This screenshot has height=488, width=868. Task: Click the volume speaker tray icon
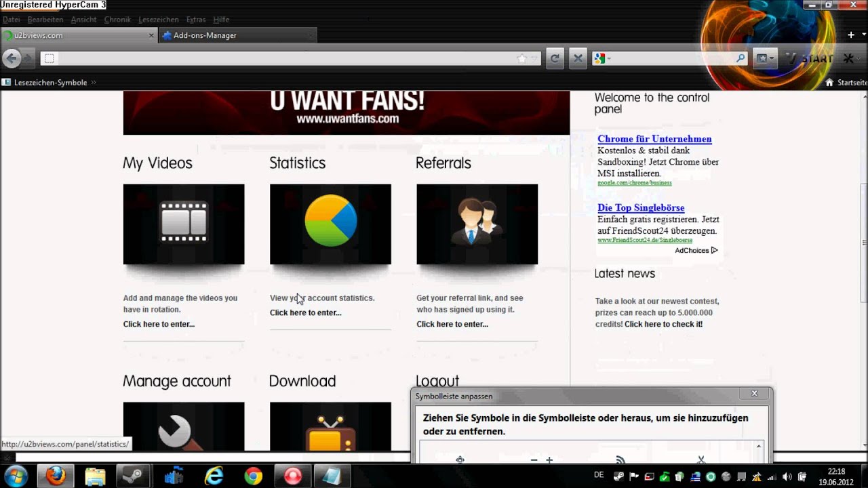pyautogui.click(x=787, y=476)
